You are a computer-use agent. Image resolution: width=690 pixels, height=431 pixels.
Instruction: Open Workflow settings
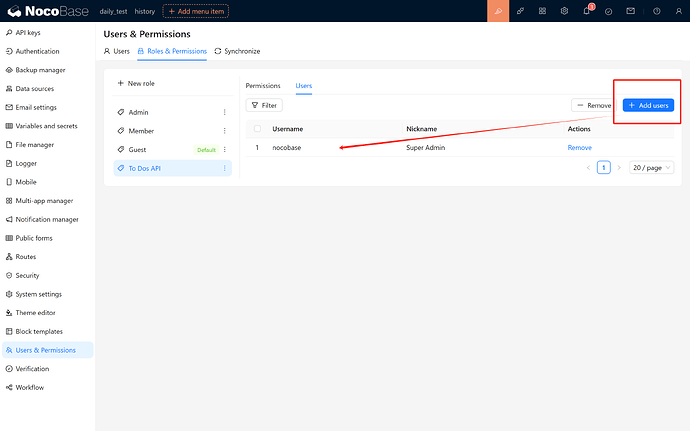(48, 387)
